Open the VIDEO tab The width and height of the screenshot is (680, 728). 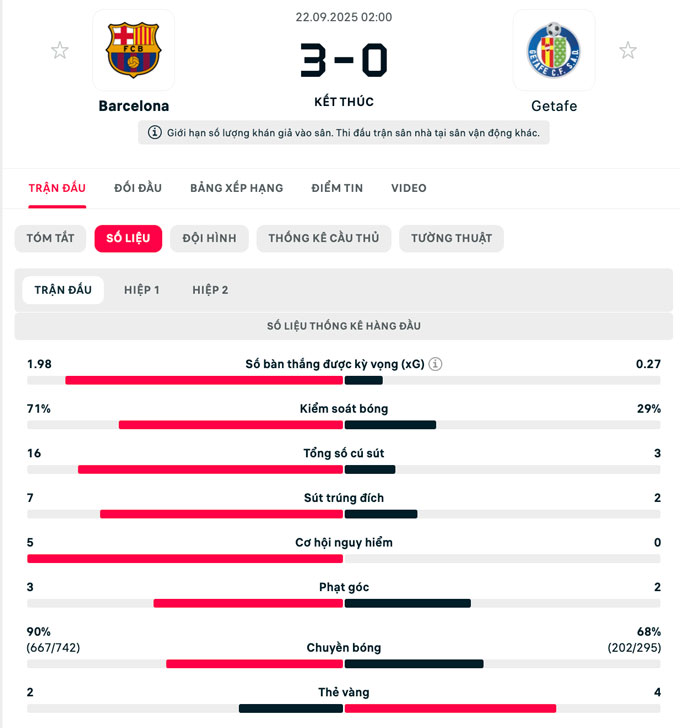(408, 188)
